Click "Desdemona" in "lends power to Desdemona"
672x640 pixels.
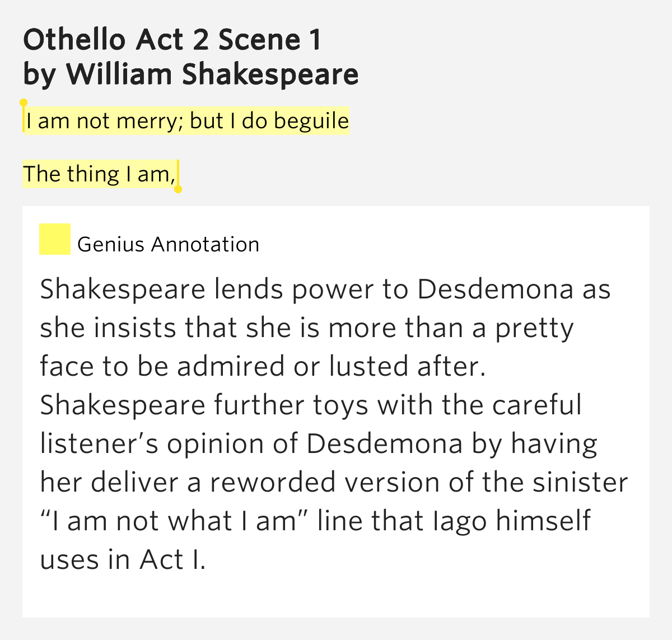(496, 289)
